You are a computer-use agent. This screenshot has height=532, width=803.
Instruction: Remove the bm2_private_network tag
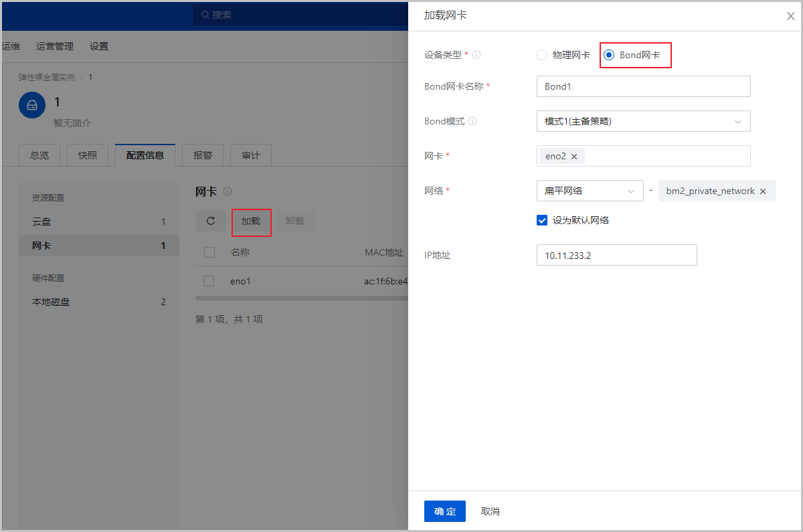762,191
